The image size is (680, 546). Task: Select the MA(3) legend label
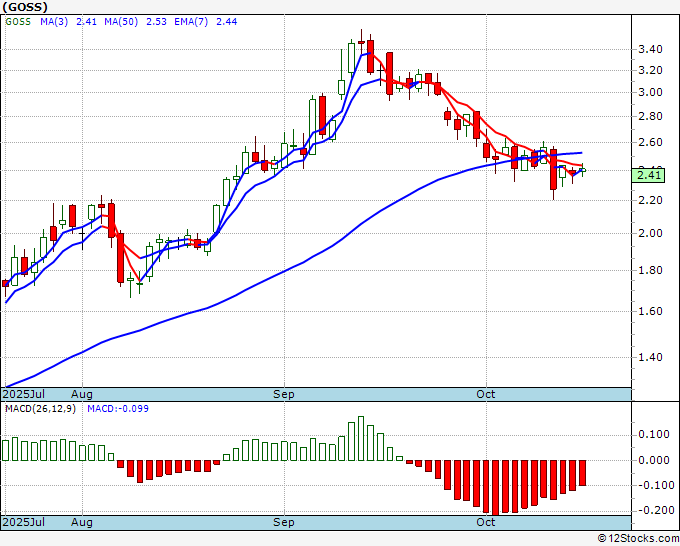click(x=54, y=22)
